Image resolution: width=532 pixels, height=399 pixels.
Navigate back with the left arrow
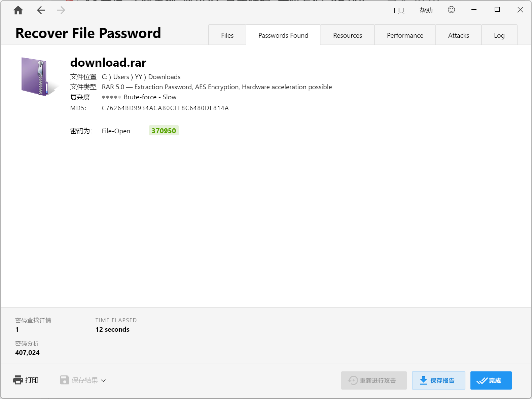(x=41, y=10)
